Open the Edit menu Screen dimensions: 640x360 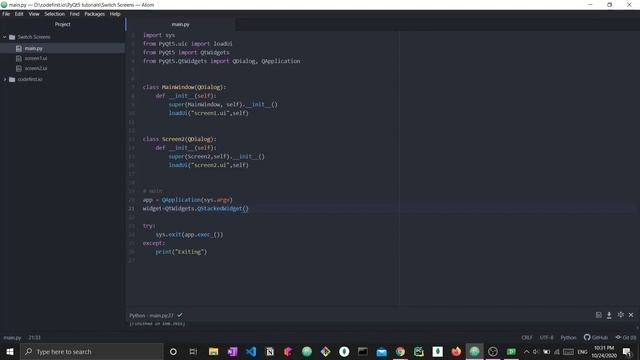[x=19, y=14]
